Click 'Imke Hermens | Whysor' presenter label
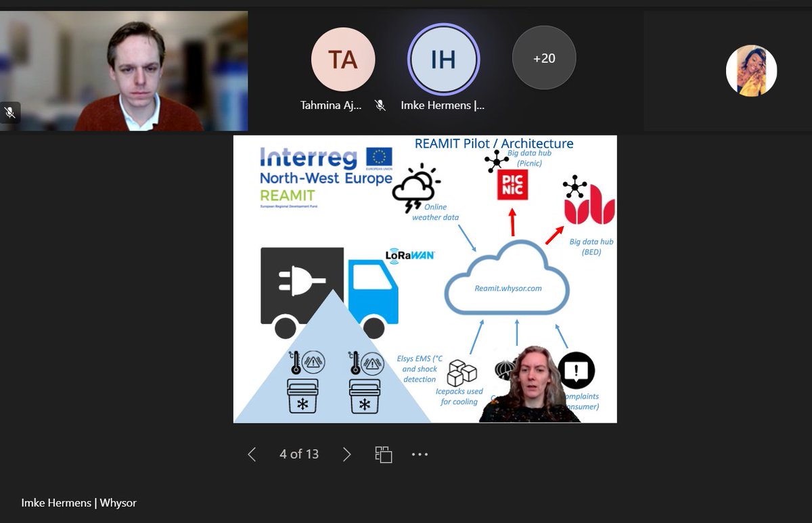Viewport: 812px width, 523px height. pos(79,503)
